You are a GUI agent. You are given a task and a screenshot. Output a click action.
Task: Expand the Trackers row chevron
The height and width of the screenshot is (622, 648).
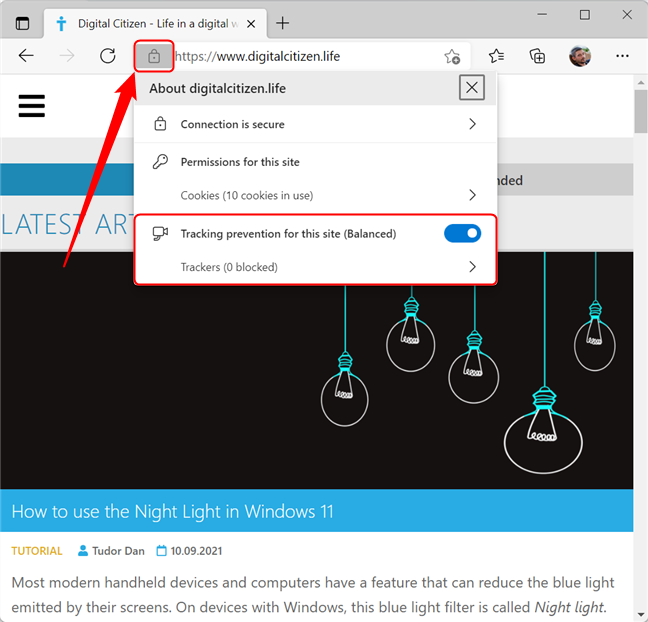pyautogui.click(x=472, y=267)
